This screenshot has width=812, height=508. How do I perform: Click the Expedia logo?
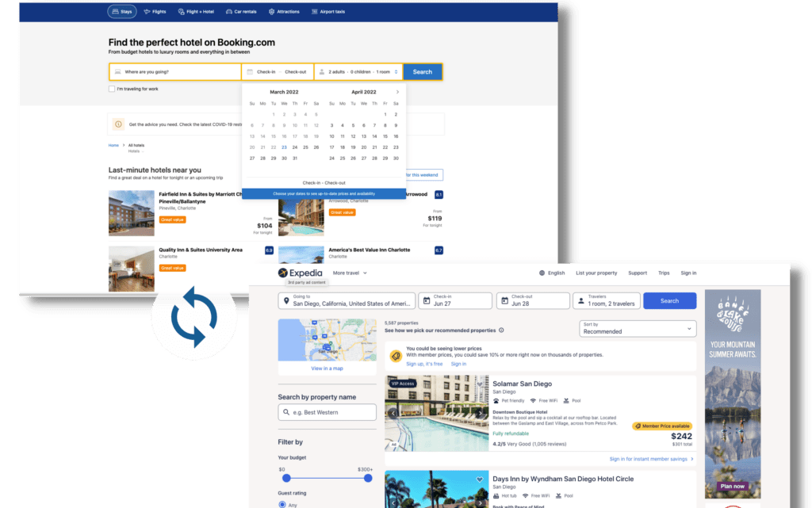tap(301, 273)
